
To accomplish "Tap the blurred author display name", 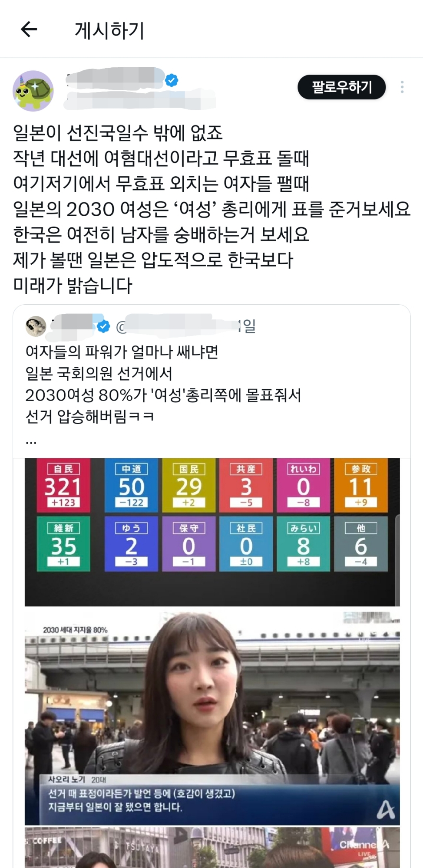I will click(x=115, y=79).
